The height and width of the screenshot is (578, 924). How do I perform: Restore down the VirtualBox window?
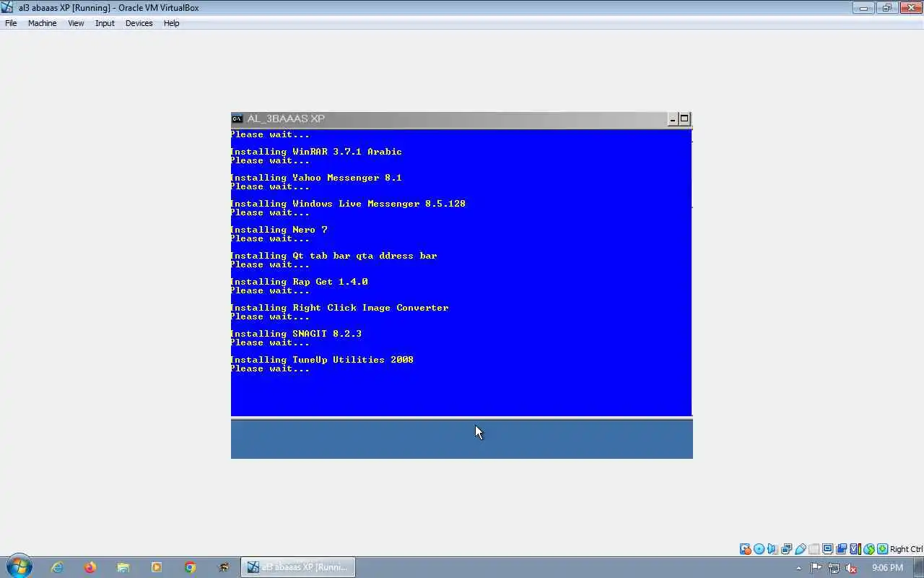tap(886, 8)
